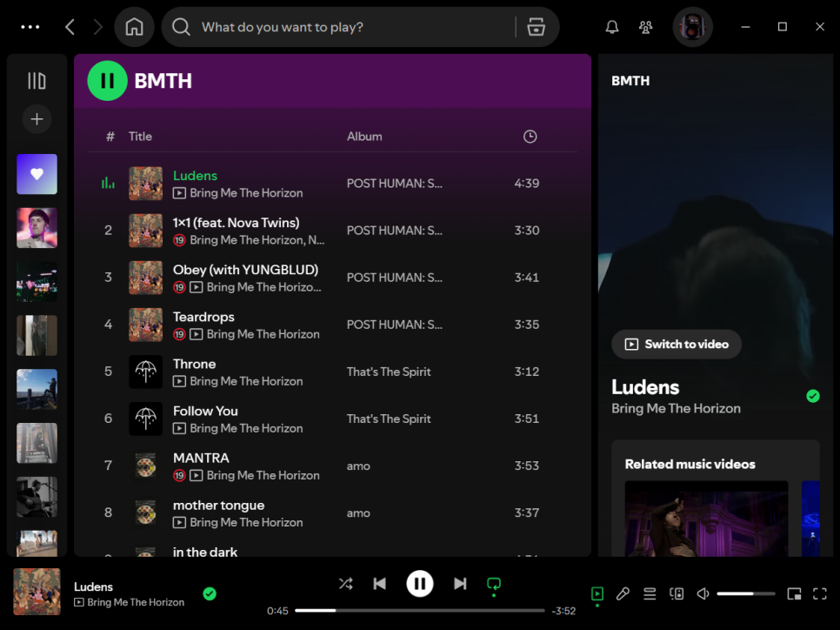Toggle the Now Playing view
Viewport: 840px width, 630px height.
(x=597, y=593)
